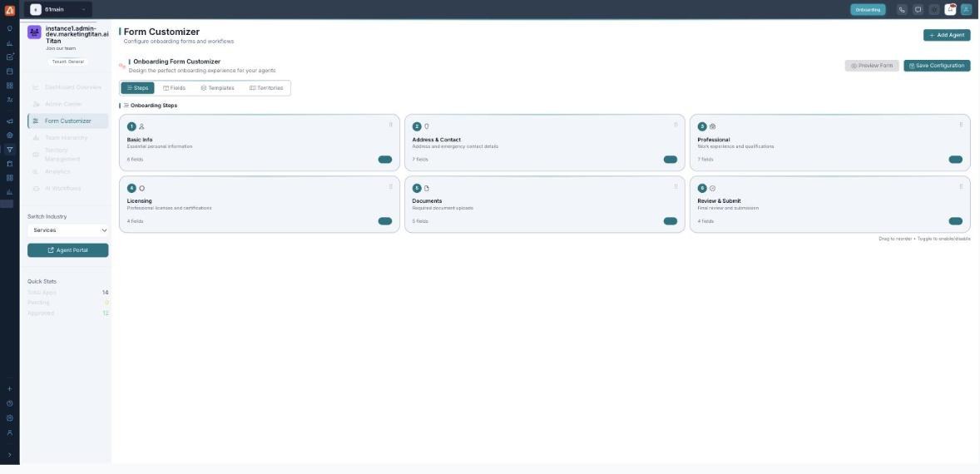Click the document icon on the Documents card
This screenshot has height=474, width=980.
(x=427, y=188)
